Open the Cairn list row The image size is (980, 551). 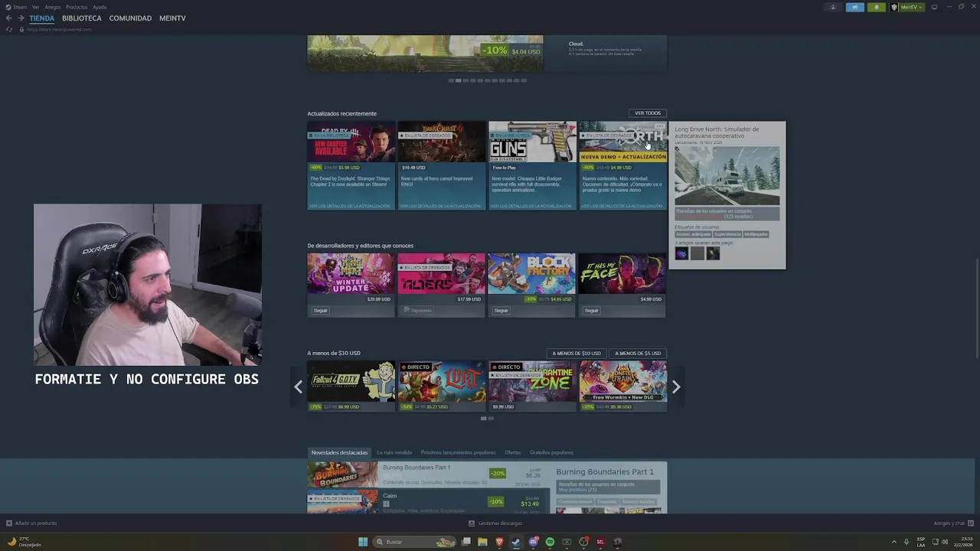[x=429, y=502]
